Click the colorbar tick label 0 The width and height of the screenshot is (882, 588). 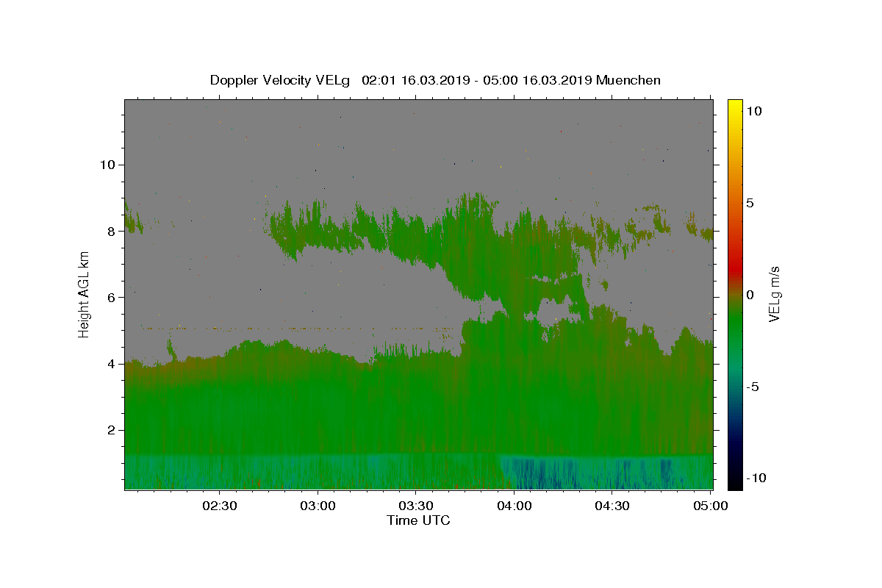[750, 295]
